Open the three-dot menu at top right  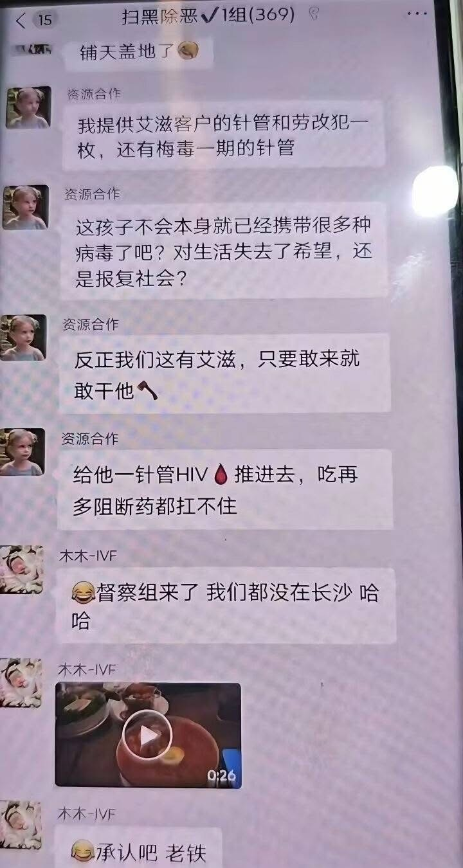[418, 14]
